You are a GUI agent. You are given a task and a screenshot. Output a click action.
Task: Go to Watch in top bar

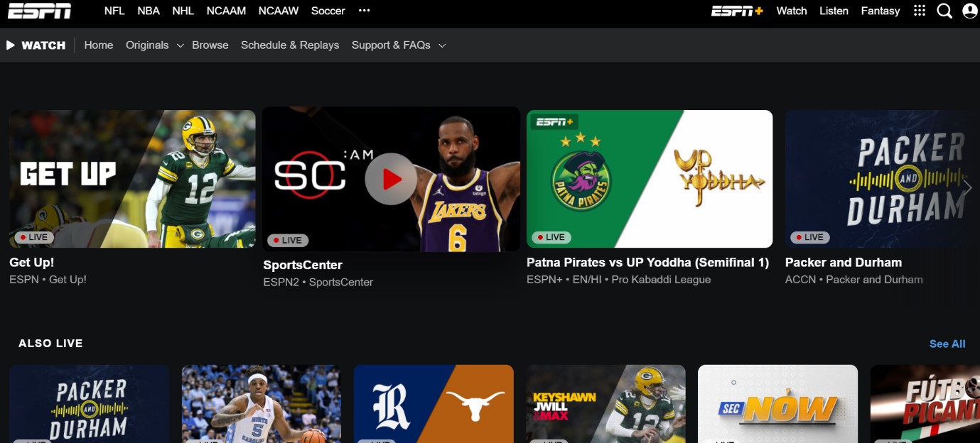(x=792, y=11)
